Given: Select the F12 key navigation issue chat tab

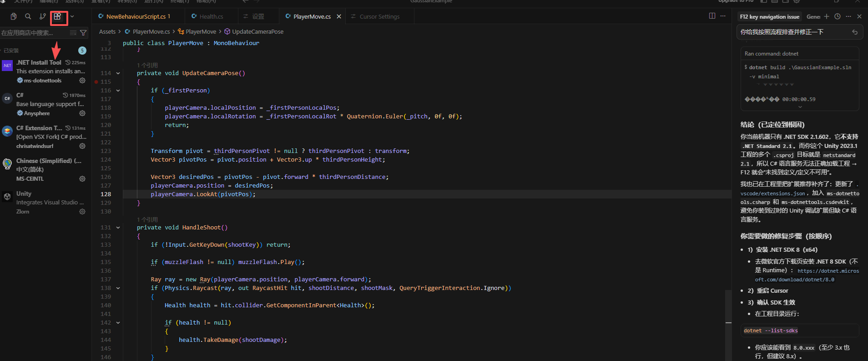Looking at the screenshot, I should (769, 17).
